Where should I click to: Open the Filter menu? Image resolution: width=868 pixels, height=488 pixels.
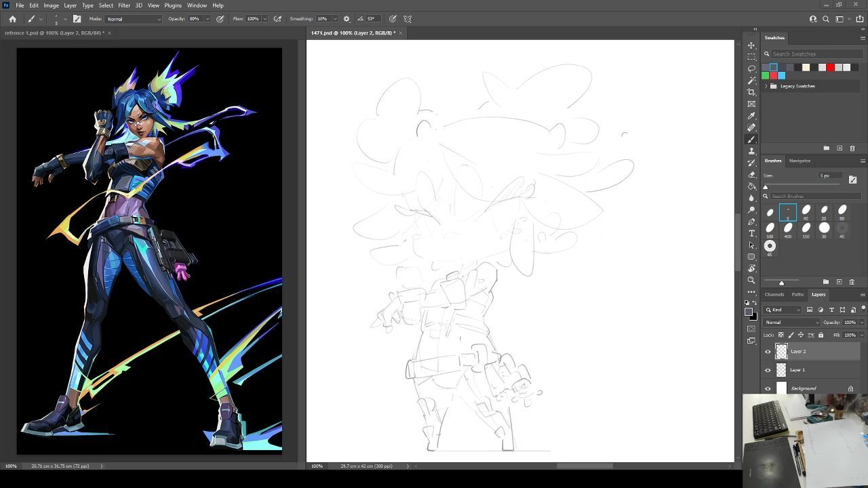point(124,5)
